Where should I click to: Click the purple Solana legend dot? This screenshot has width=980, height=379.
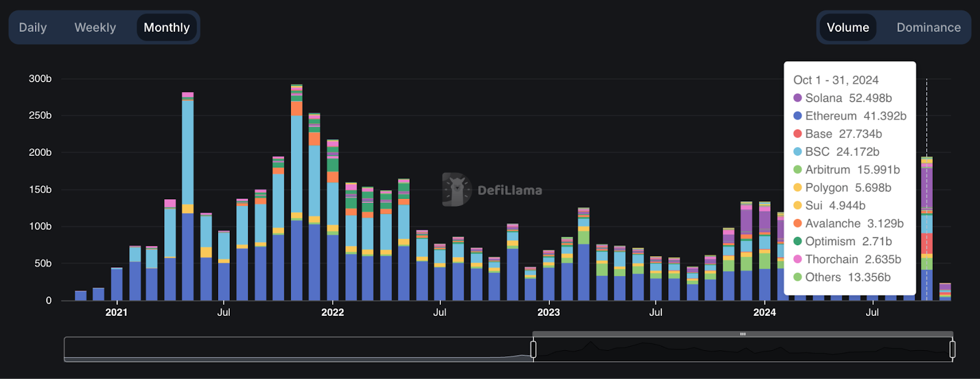(797, 98)
